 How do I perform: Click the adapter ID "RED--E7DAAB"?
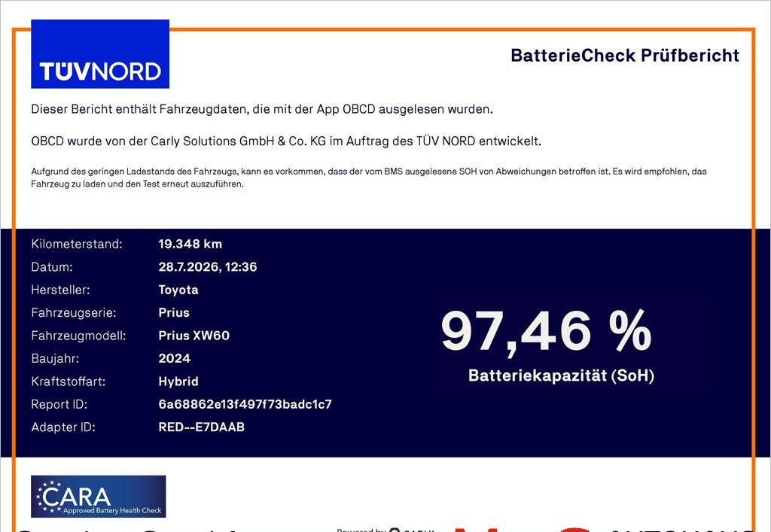(x=202, y=427)
